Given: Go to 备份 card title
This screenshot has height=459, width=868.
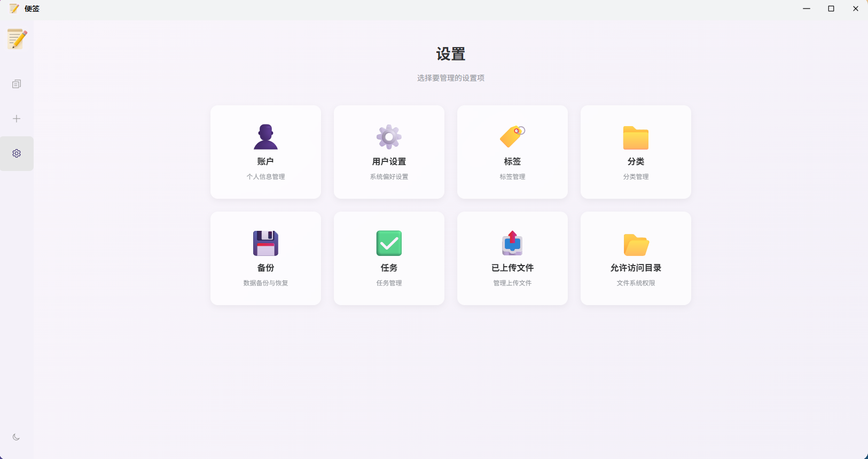Looking at the screenshot, I should pyautogui.click(x=265, y=268).
